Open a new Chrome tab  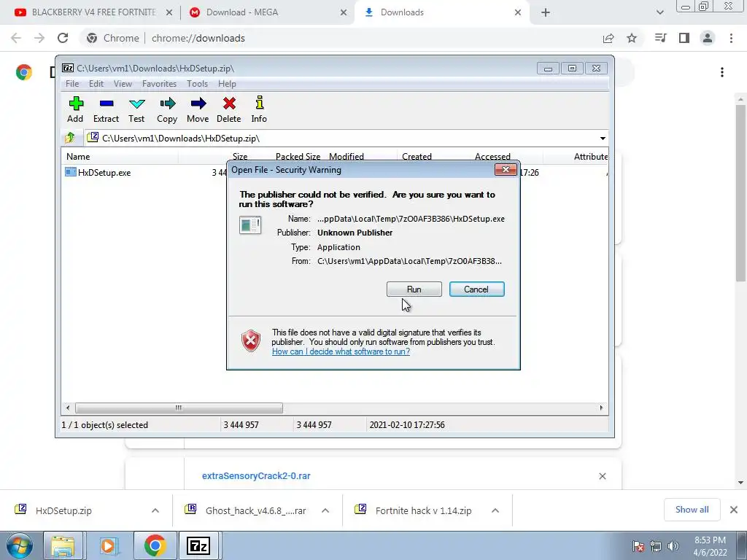[546, 12]
